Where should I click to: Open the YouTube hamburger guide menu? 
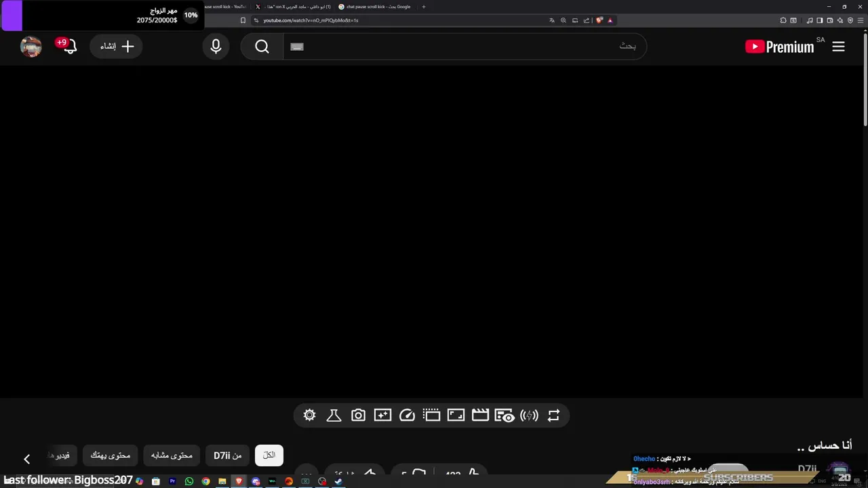click(x=838, y=47)
